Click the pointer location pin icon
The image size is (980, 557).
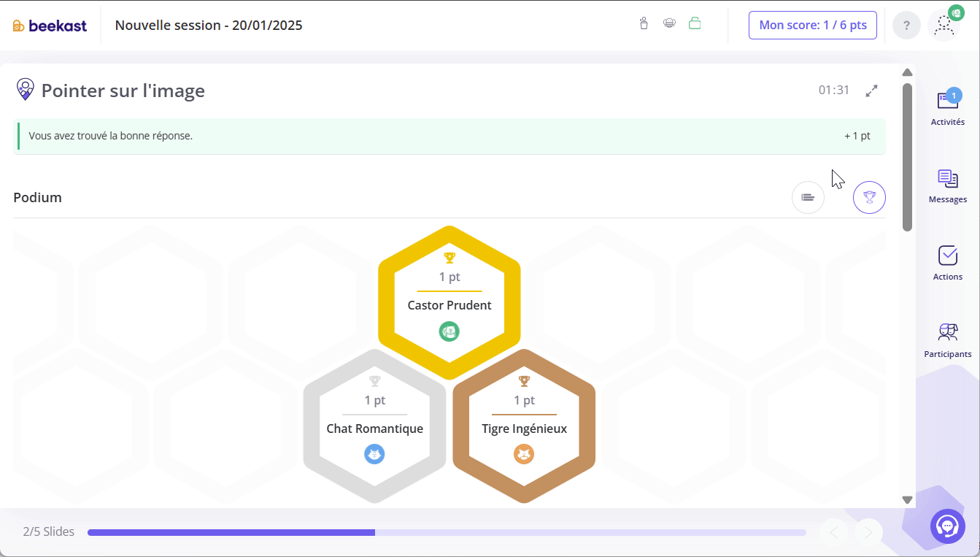[x=26, y=90]
